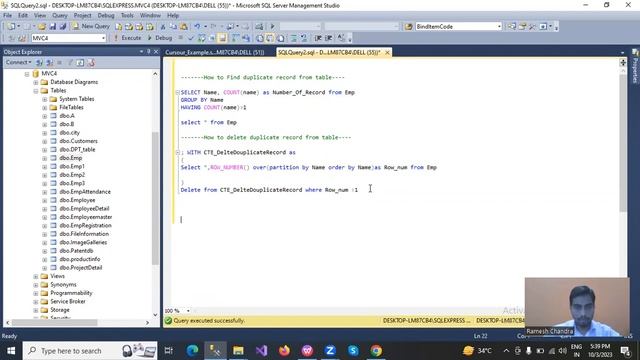
Task: Select the Service Broker folder
Action: pos(68,302)
